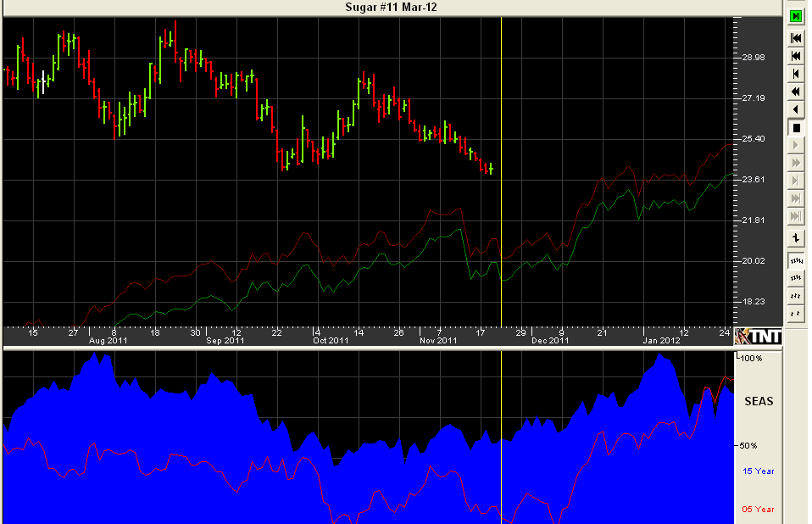
Task: Click the 21.81 price label
Action: pyautogui.click(x=753, y=220)
